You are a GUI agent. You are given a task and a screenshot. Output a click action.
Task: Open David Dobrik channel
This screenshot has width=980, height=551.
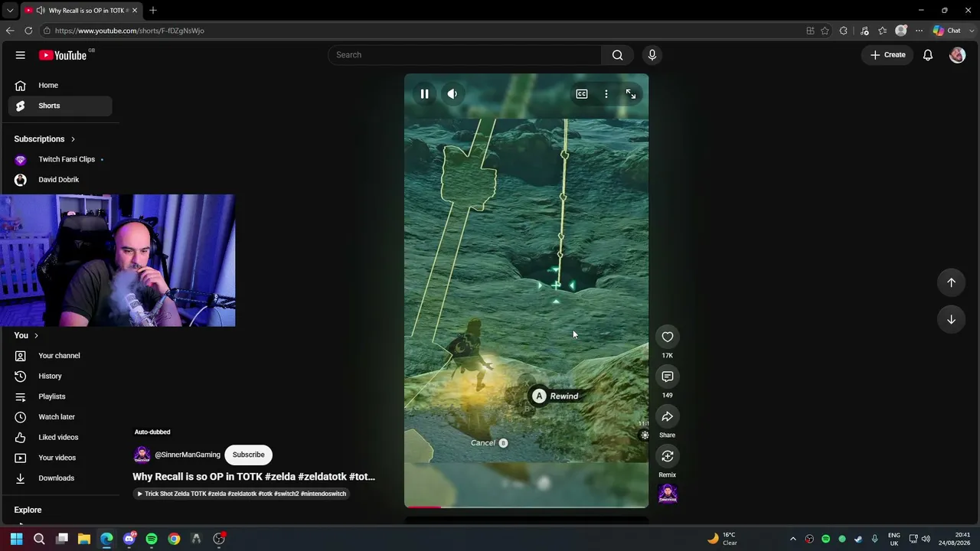click(60, 180)
